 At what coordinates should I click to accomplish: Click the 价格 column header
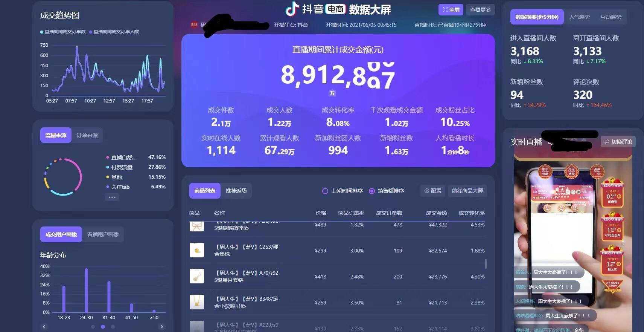click(x=321, y=213)
